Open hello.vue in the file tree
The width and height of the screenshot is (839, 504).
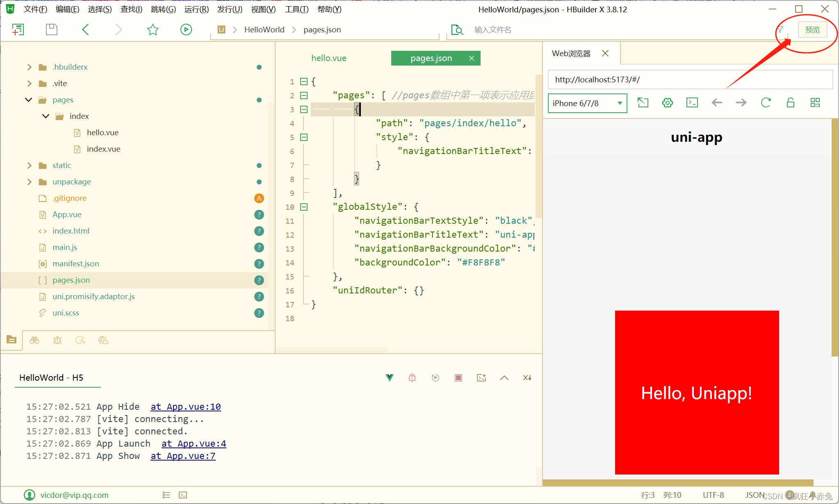103,132
